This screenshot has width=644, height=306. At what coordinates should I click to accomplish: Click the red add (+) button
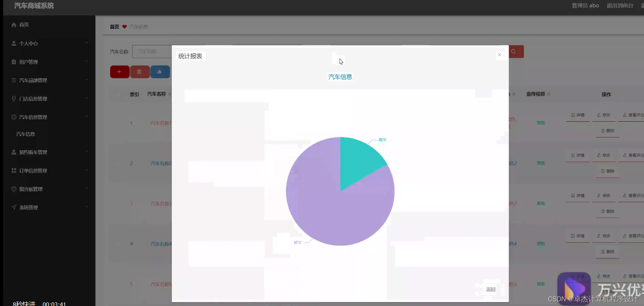pos(120,72)
